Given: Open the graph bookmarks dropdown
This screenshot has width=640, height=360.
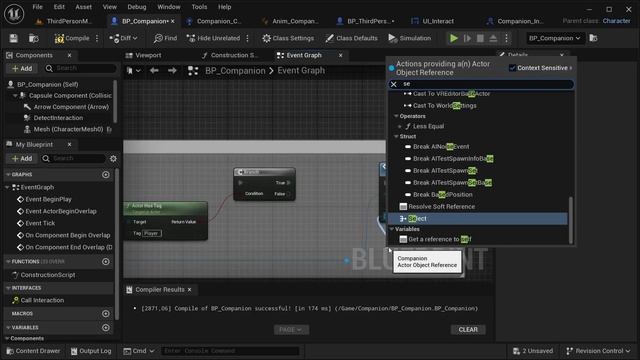Looking at the screenshot, I should click(x=133, y=71).
